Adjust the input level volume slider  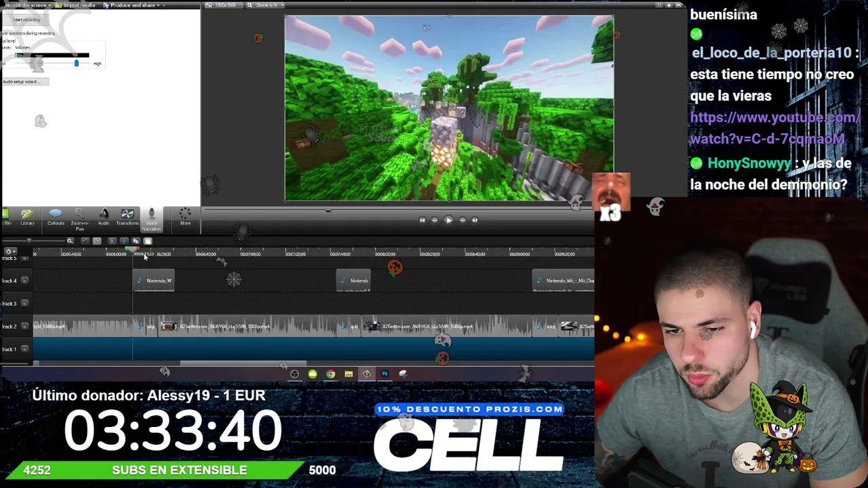(76, 63)
